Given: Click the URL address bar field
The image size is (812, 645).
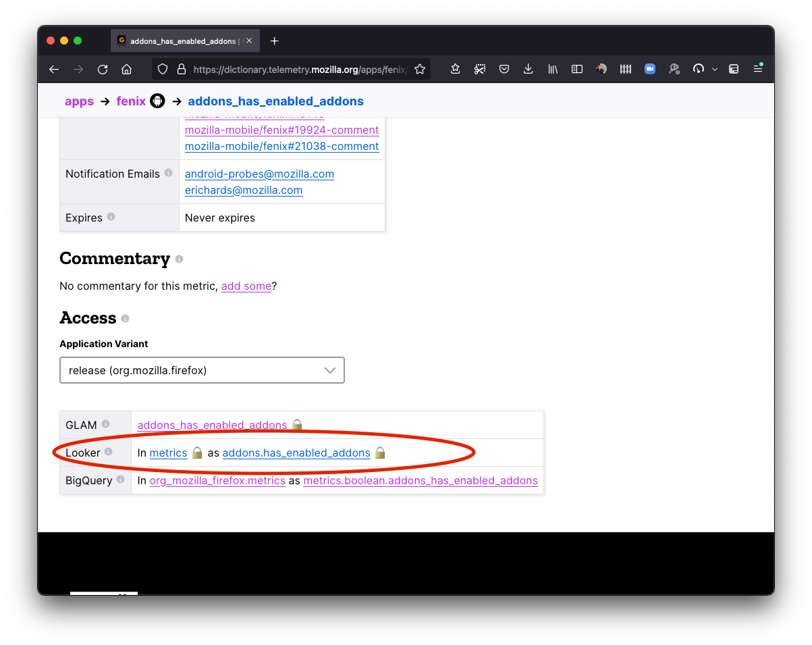Looking at the screenshot, I should (x=297, y=69).
